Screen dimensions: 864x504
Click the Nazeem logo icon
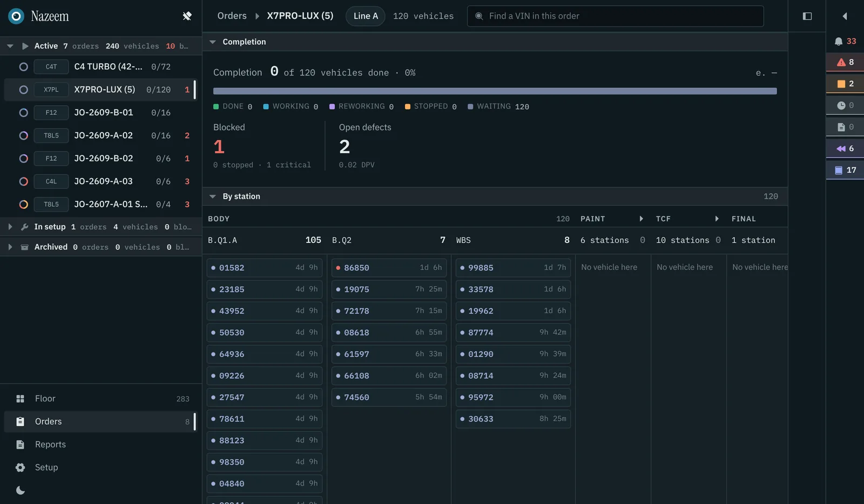(16, 16)
